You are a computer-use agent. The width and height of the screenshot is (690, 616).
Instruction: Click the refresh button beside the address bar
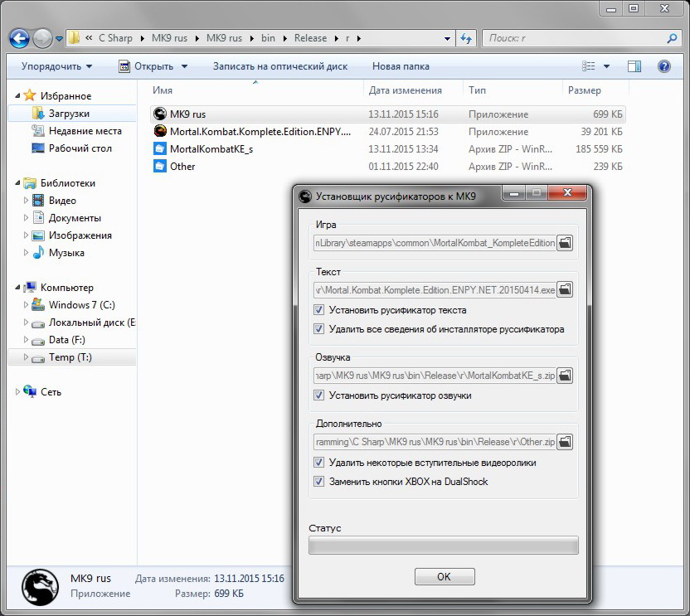tap(466, 38)
